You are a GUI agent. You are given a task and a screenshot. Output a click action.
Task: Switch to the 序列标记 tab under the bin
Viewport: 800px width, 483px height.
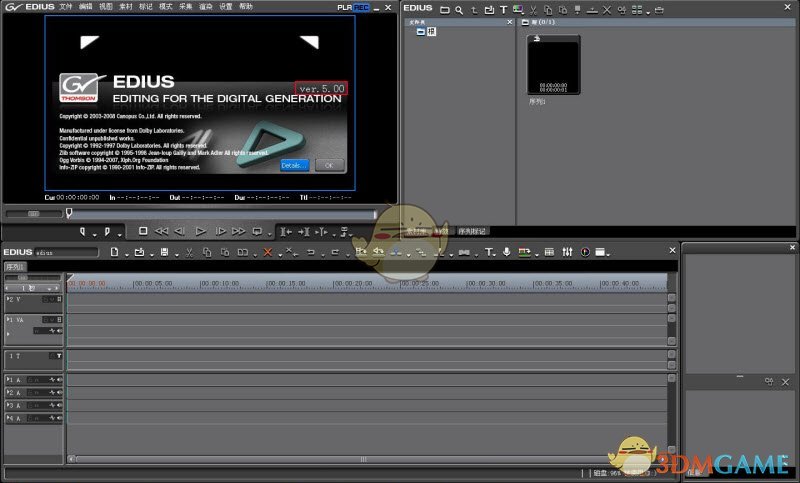click(471, 231)
